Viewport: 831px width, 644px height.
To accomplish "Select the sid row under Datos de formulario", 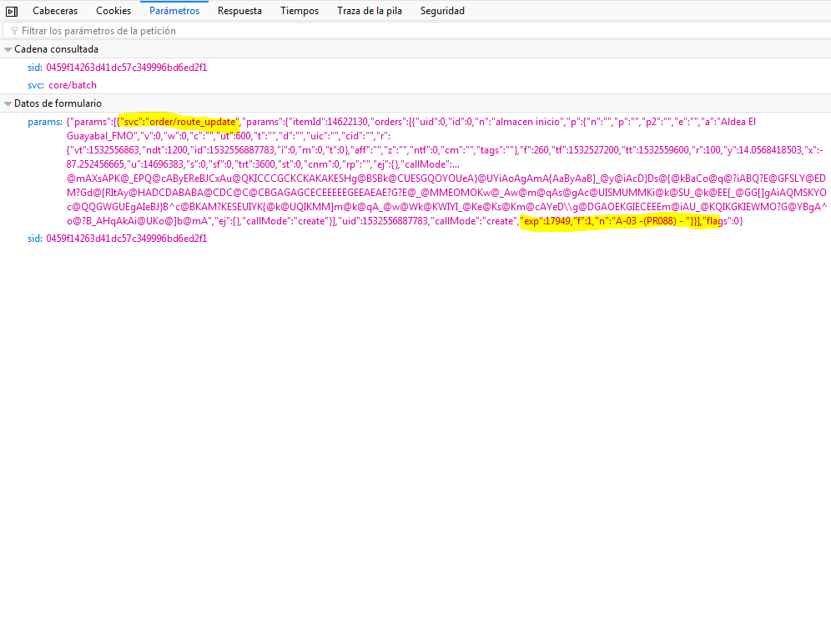I will 117,239.
